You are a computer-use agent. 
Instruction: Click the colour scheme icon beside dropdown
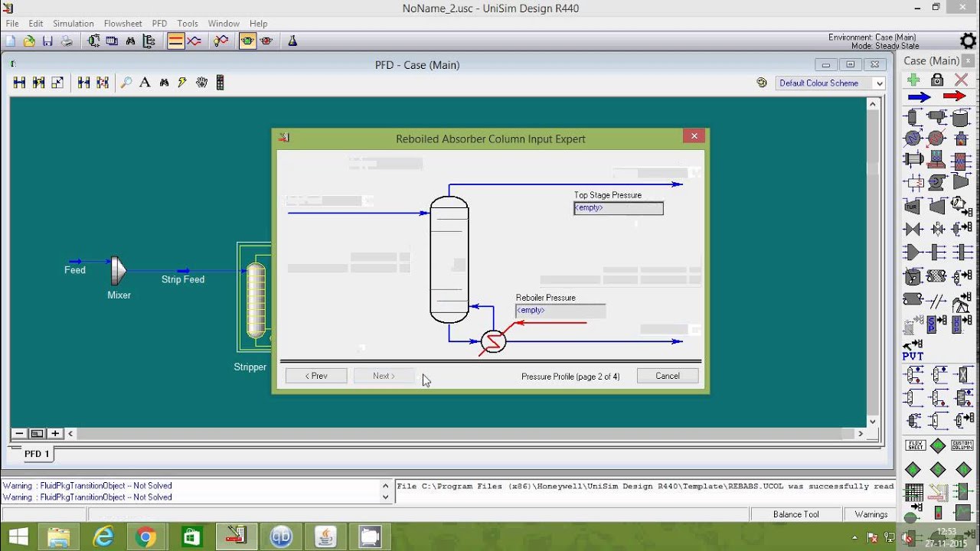point(762,83)
